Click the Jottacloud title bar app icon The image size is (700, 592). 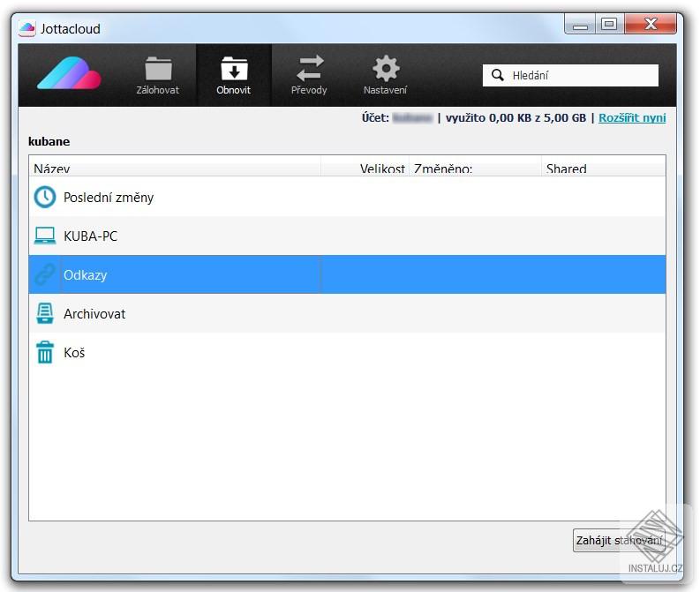(27, 28)
